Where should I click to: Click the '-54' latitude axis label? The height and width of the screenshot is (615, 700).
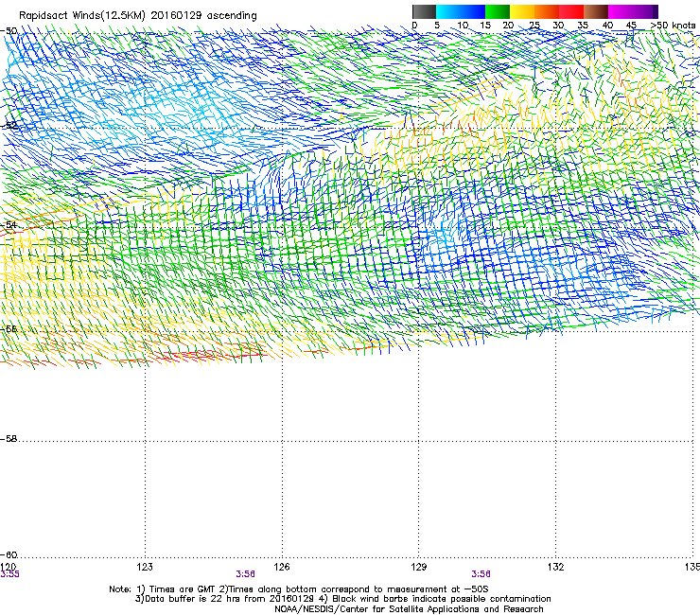tap(9, 224)
